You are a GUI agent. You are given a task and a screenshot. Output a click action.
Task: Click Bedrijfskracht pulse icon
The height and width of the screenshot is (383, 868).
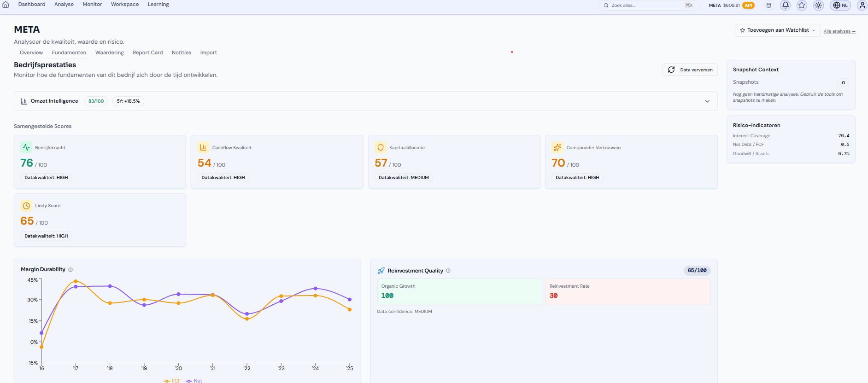[x=26, y=147]
